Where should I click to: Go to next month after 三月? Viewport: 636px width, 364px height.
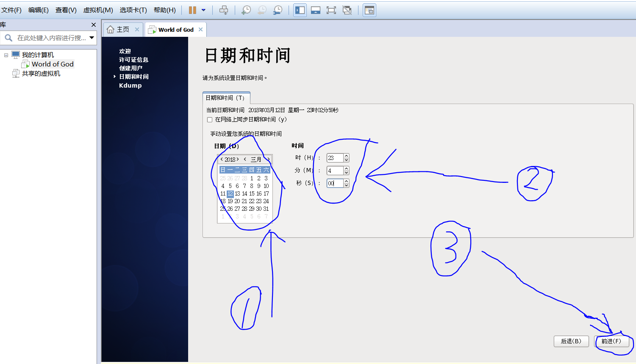point(268,160)
